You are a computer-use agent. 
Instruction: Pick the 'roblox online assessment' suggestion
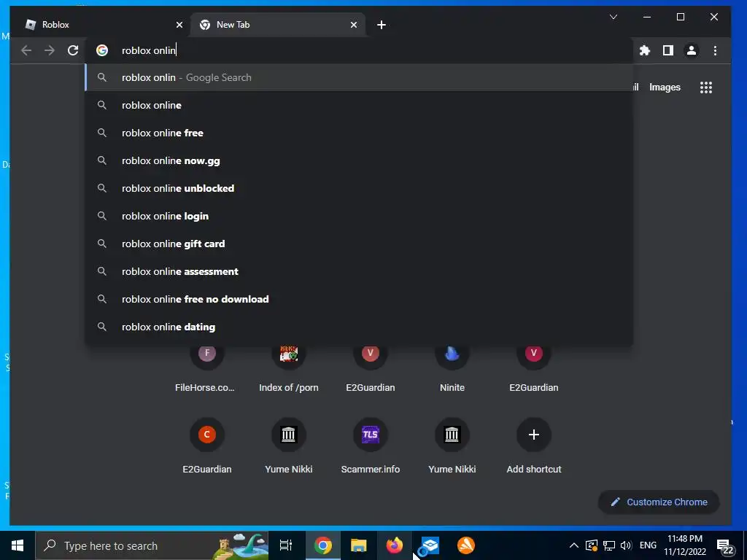[x=359, y=271]
